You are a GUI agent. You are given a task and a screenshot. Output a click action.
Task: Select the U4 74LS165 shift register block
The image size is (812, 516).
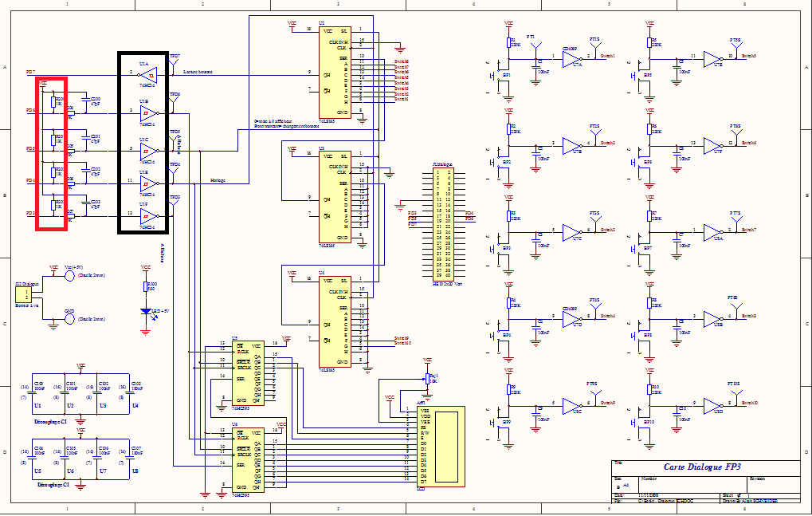click(x=335, y=321)
